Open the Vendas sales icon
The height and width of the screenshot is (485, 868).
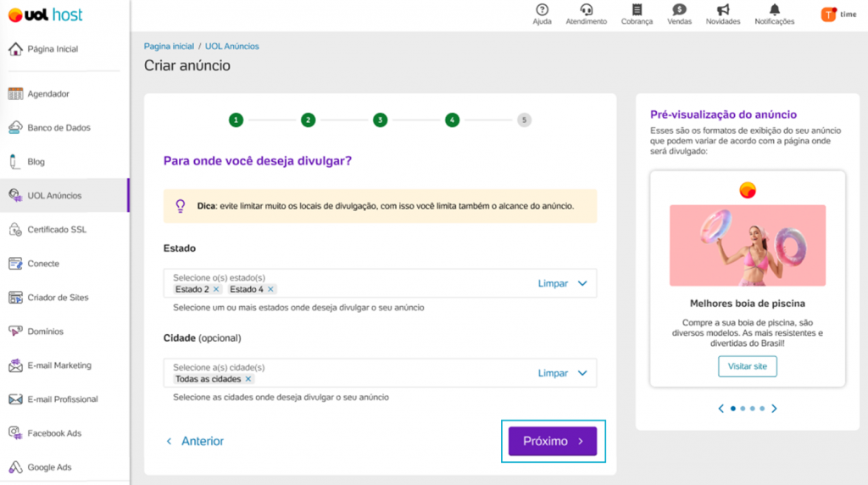tap(679, 10)
